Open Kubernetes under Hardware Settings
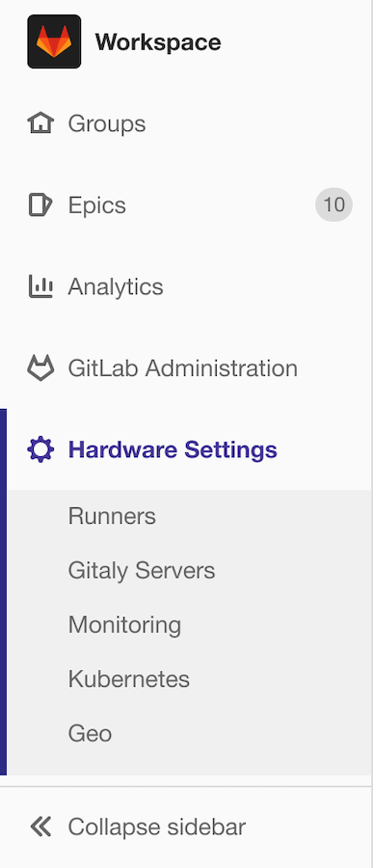Screen dimensions: 373x868 click(129, 679)
